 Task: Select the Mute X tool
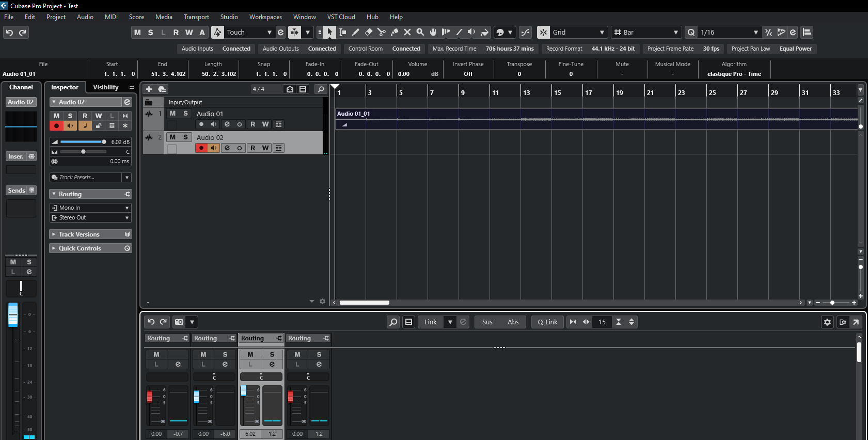(x=407, y=32)
